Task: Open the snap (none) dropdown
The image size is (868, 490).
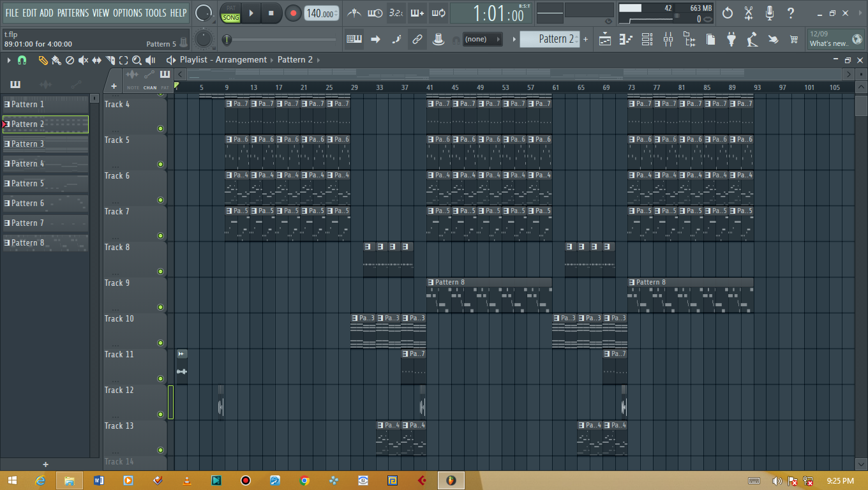Action: pyautogui.click(x=482, y=40)
